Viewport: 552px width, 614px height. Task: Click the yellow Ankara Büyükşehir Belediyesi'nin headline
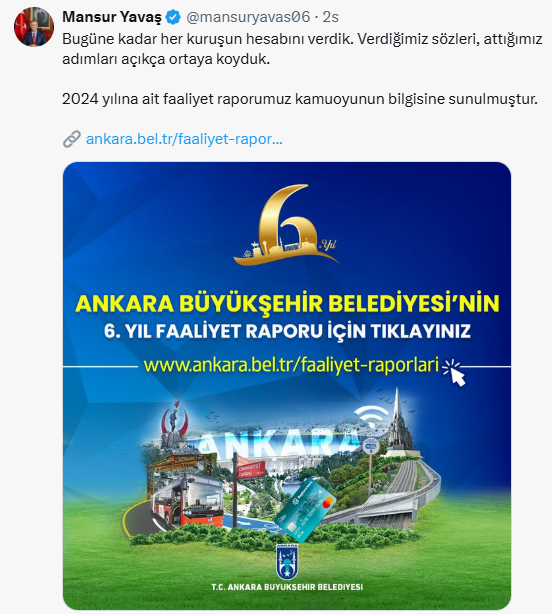[287, 303]
